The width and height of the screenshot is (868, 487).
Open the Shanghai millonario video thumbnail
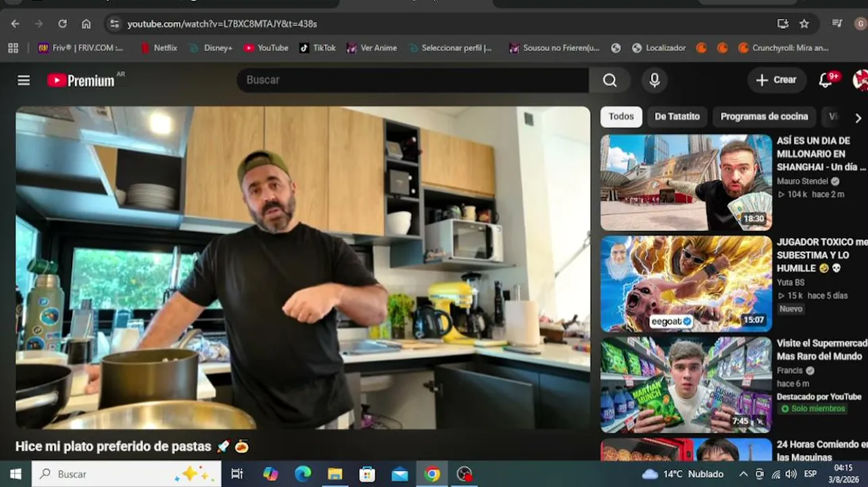[x=686, y=183]
